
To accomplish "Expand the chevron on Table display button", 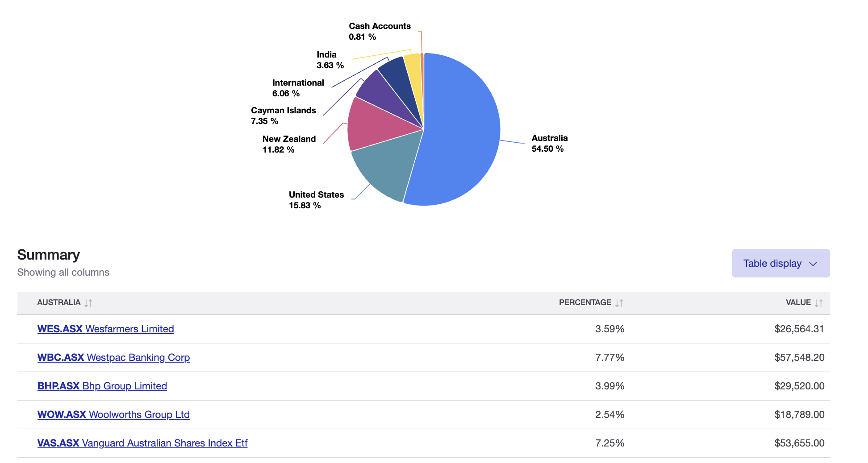I will pyautogui.click(x=813, y=264).
